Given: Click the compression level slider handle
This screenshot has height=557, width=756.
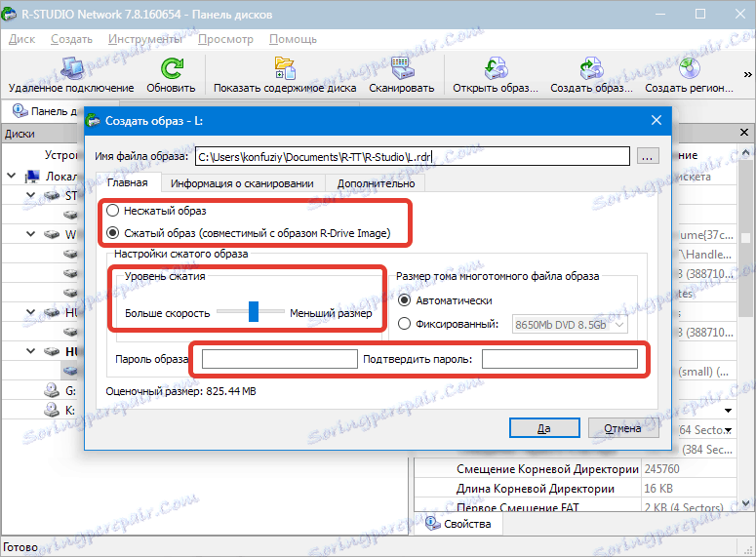Looking at the screenshot, I should [x=254, y=311].
